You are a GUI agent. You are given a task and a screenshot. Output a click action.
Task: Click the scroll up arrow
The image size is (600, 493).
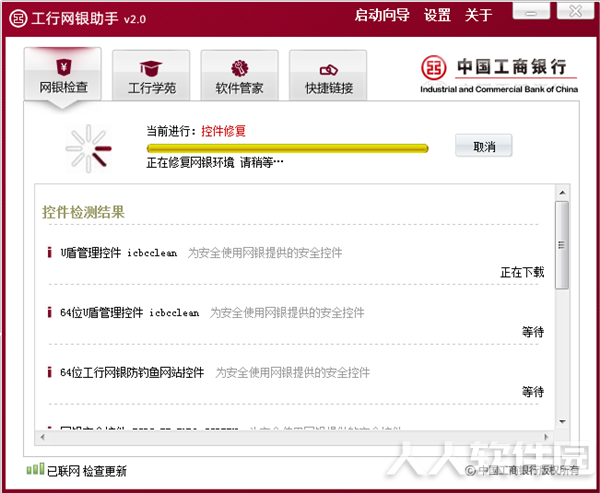click(562, 193)
